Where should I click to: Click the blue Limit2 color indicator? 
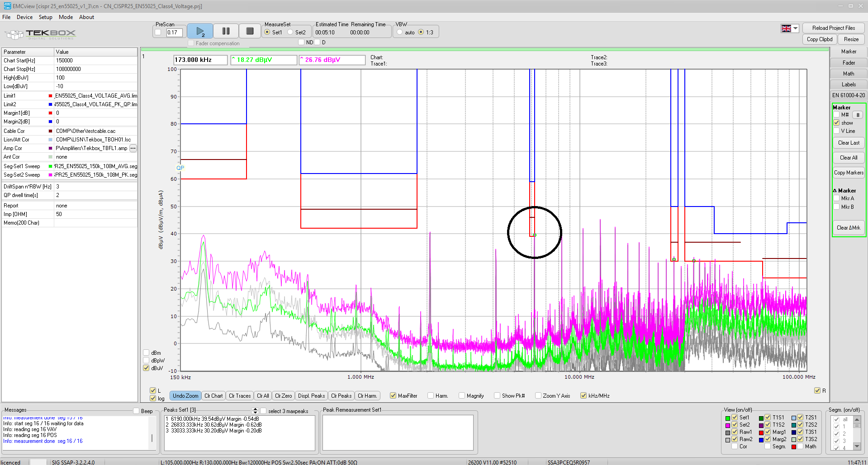point(50,104)
